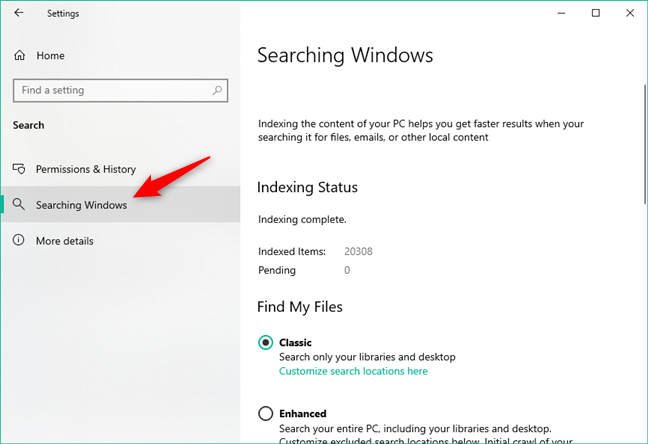The height and width of the screenshot is (444, 648).
Task: Click the vertical scrollbar on the right
Action: [645, 144]
